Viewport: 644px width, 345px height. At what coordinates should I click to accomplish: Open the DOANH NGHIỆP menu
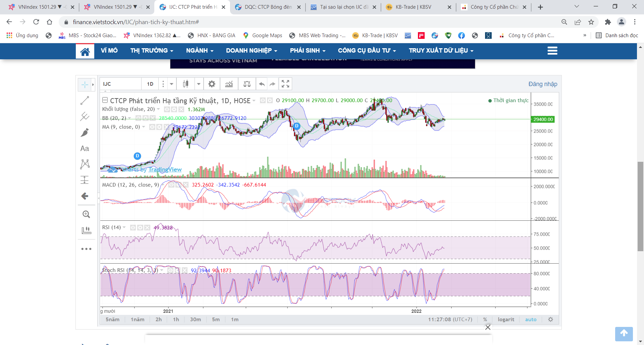pyautogui.click(x=252, y=51)
